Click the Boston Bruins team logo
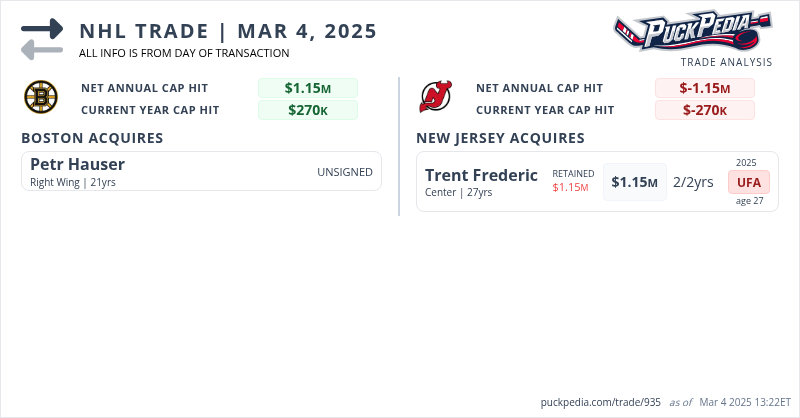 pos(40,98)
